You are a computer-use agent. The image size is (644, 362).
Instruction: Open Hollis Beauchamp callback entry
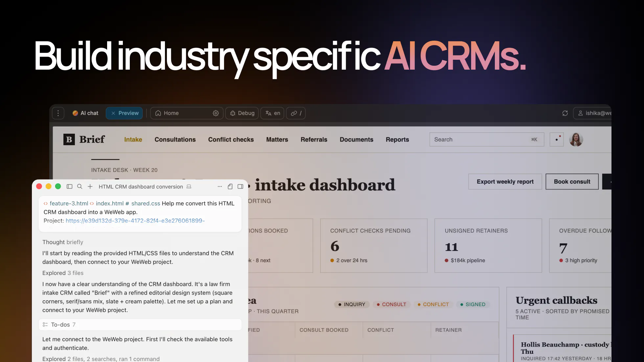563,348
